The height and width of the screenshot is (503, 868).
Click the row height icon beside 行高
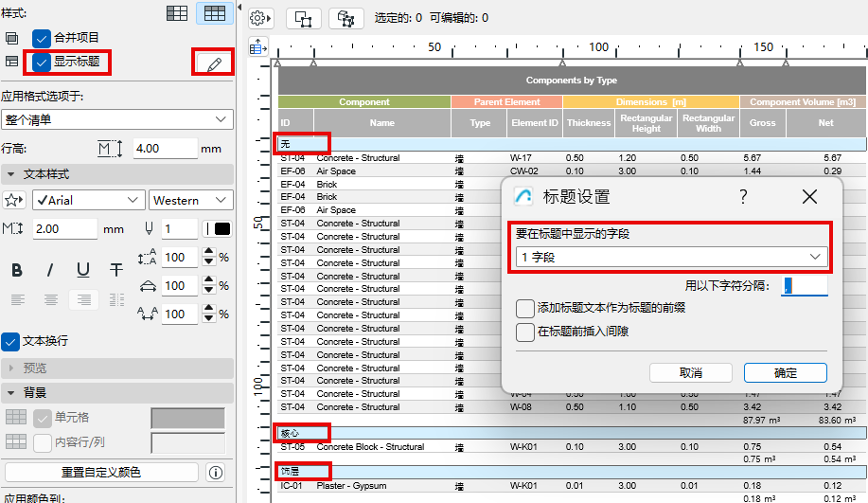pos(110,149)
